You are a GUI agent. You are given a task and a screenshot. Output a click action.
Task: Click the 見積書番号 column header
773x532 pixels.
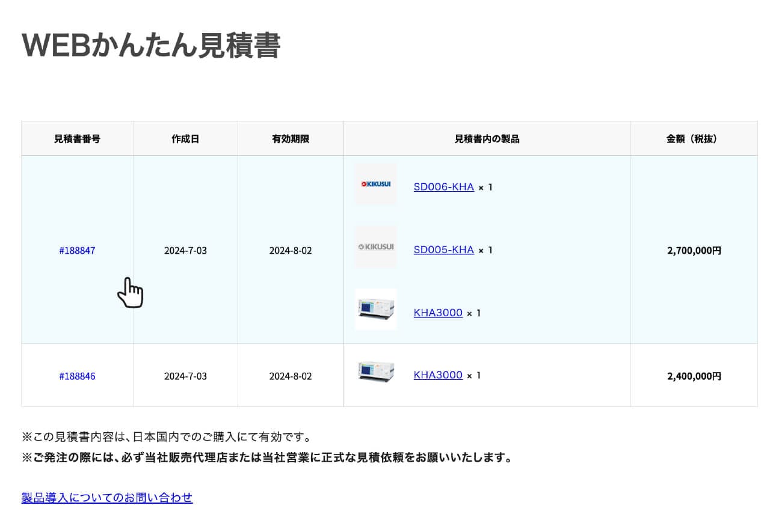pos(77,139)
